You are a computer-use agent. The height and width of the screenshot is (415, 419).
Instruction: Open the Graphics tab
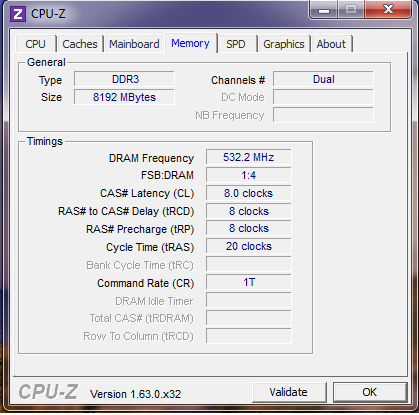click(284, 44)
